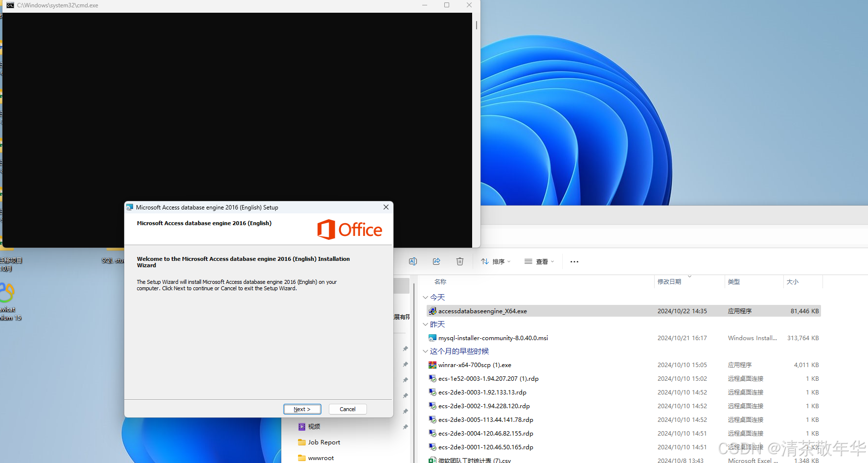Screen dimensions: 868x463
Task: Open the 排序 sort dropdown
Action: [496, 261]
